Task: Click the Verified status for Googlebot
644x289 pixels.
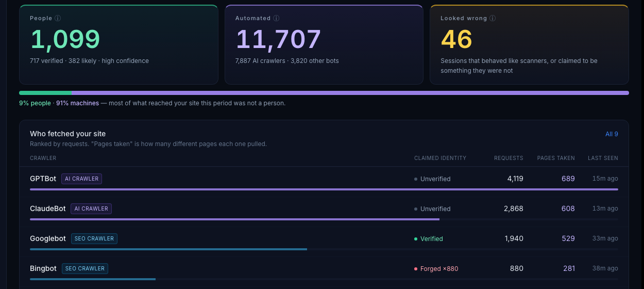Action: pos(429,239)
